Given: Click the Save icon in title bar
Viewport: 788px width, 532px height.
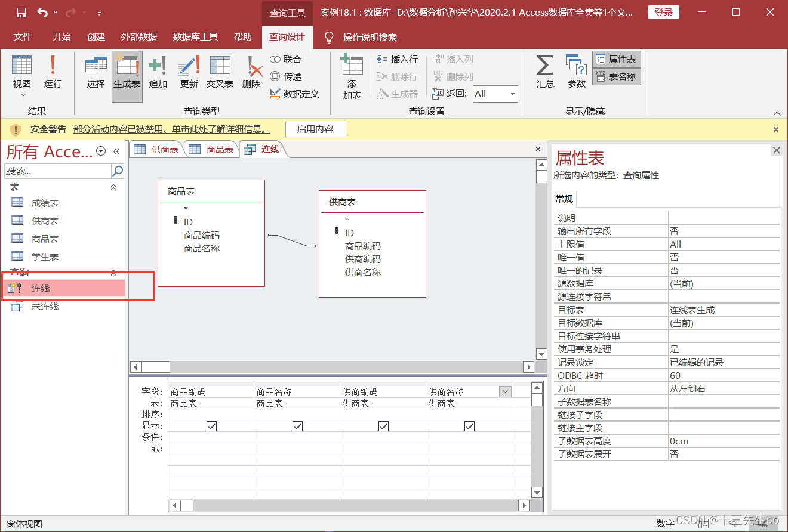Looking at the screenshot, I should 21,13.
